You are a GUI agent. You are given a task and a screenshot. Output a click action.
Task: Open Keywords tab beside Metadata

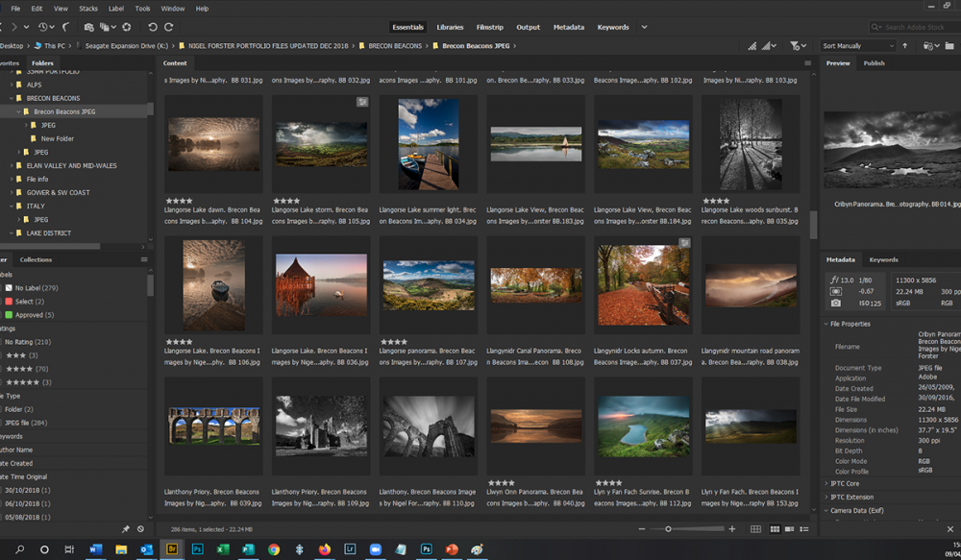click(x=883, y=259)
